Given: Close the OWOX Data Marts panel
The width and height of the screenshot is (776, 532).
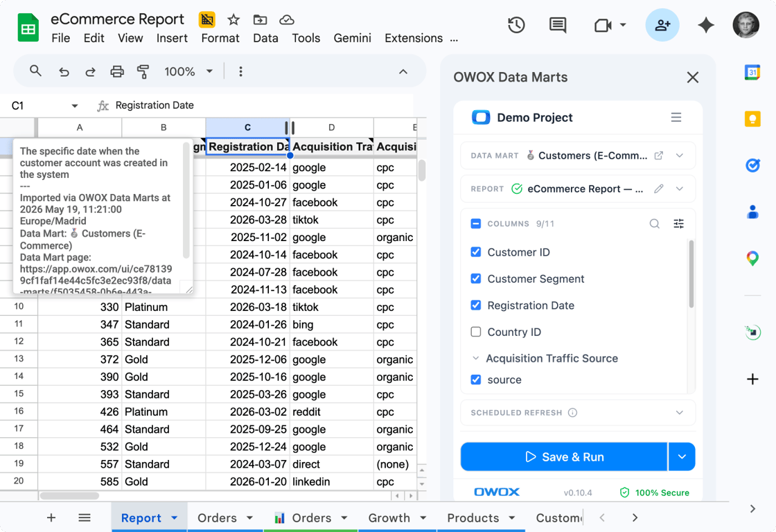Looking at the screenshot, I should tap(692, 77).
